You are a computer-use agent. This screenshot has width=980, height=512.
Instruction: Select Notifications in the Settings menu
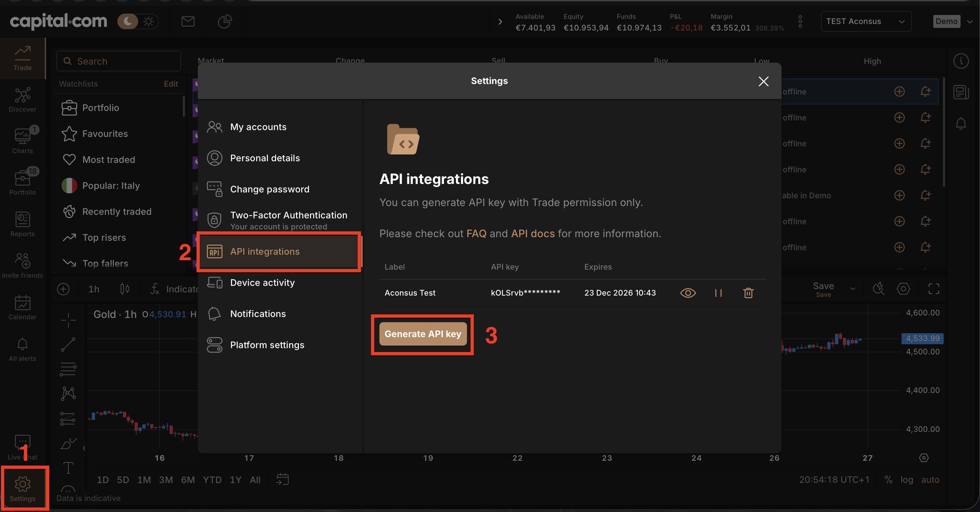pos(257,313)
